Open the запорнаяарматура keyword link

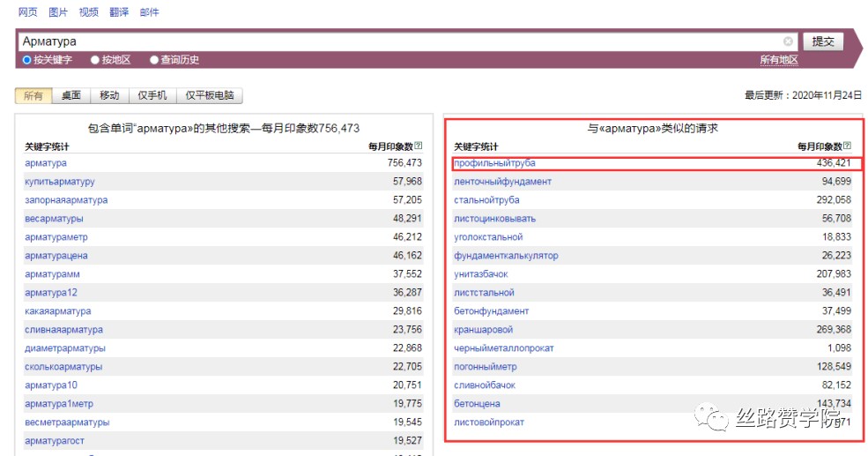66,200
